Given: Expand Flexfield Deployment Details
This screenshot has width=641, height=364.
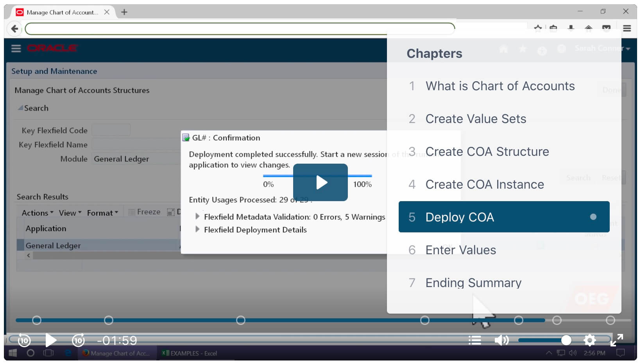Looking at the screenshot, I should pos(197,229).
